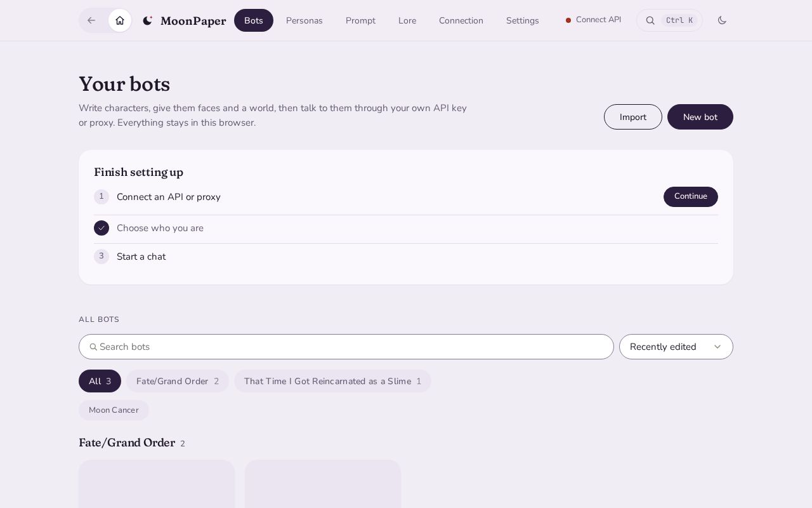
Task: Import a bot with Import button
Action: pyautogui.click(x=633, y=117)
